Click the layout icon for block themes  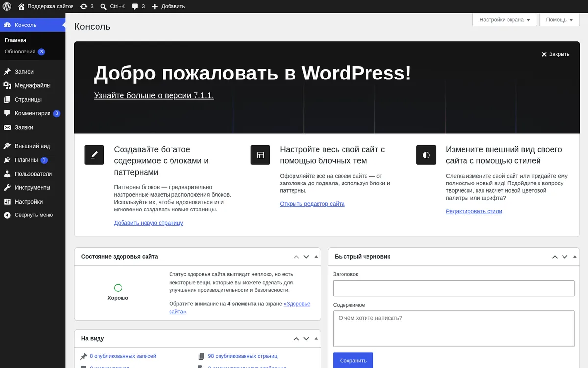tap(260, 155)
